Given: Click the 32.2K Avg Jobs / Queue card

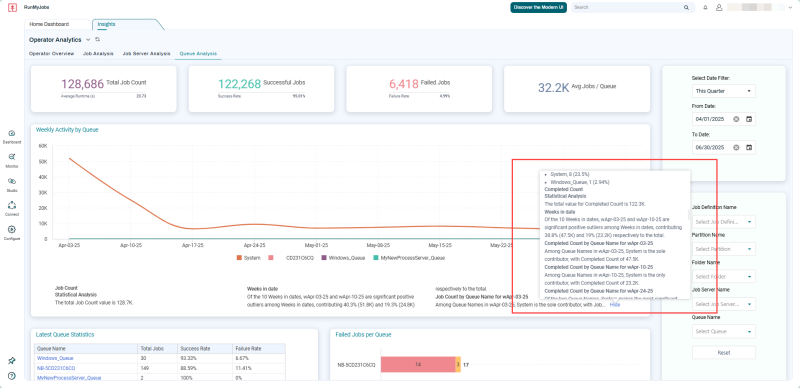Looking at the screenshot, I should [x=577, y=89].
